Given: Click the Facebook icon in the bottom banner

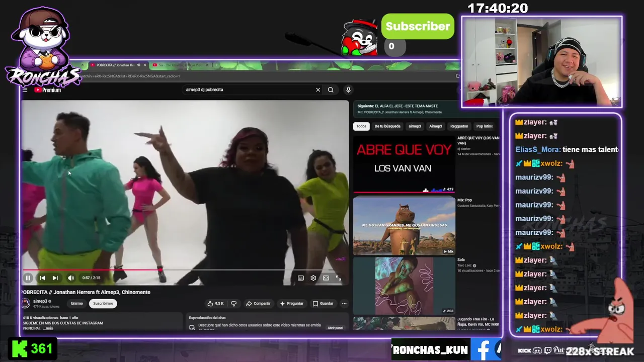Looking at the screenshot, I should [x=484, y=349].
